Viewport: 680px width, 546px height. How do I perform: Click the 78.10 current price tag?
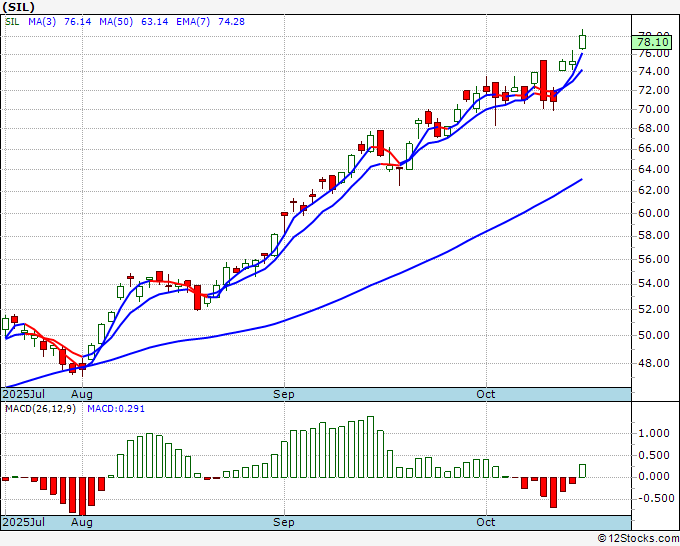[653, 43]
